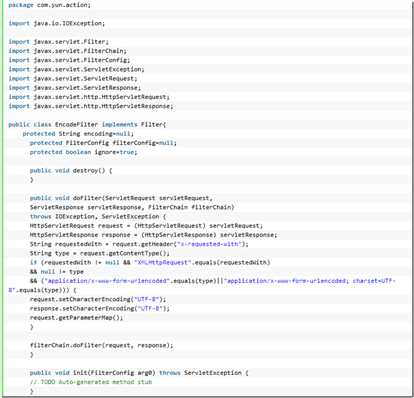Click 'public void doFilter(ServletRequest servletRequest,' line
Screen dimensions: 414x398
[121, 198]
